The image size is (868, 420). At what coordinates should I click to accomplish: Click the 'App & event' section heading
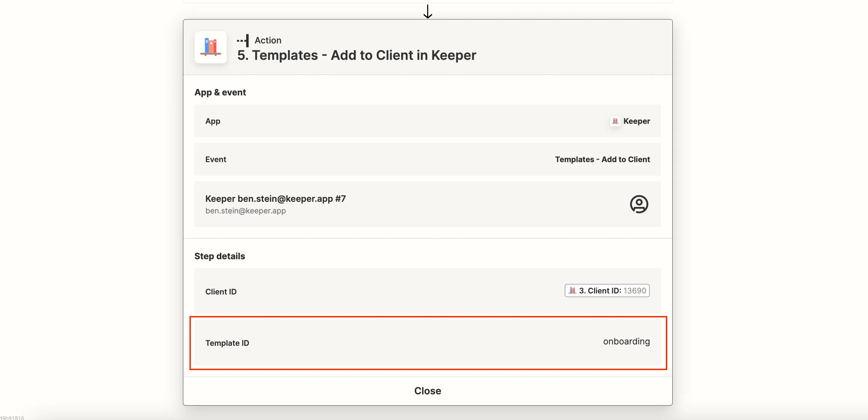220,92
